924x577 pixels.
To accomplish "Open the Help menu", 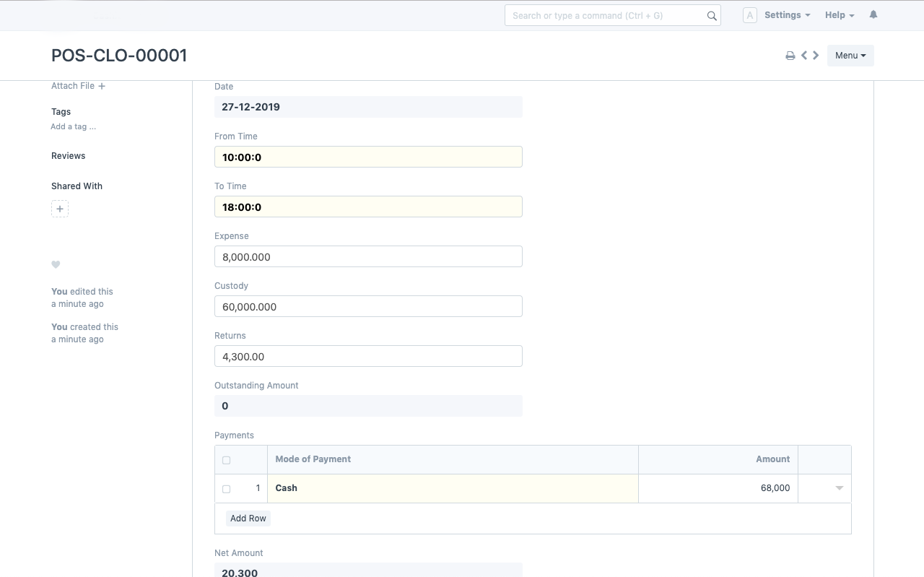I will [x=839, y=15].
